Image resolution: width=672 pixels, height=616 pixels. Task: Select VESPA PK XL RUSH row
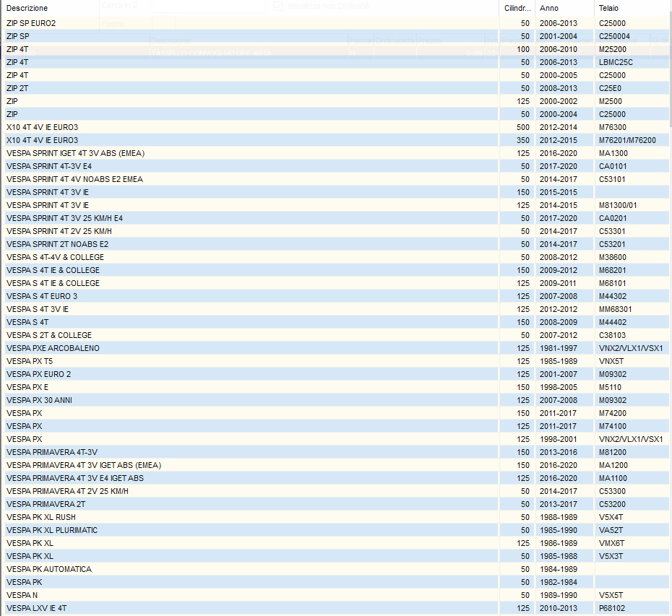pyautogui.click(x=335, y=517)
